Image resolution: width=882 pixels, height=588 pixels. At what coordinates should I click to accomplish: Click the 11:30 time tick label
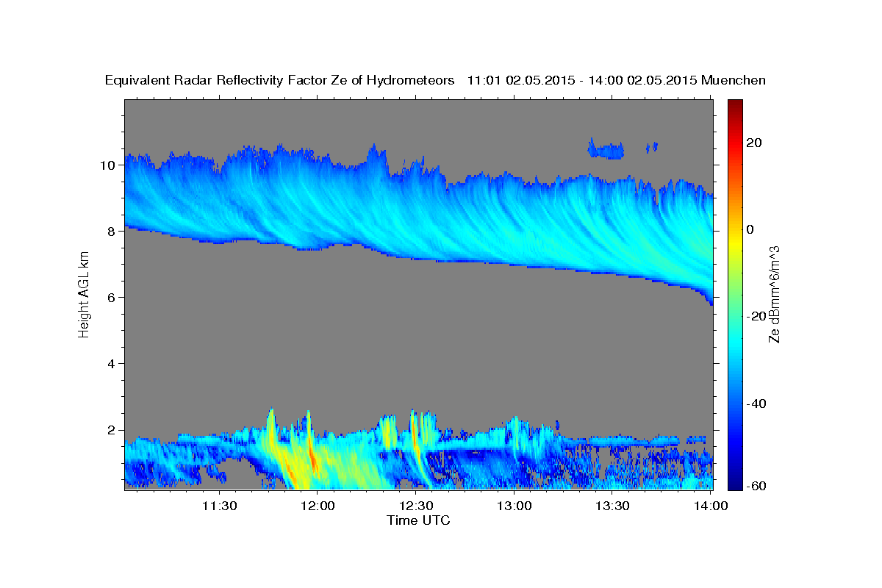[x=220, y=506]
